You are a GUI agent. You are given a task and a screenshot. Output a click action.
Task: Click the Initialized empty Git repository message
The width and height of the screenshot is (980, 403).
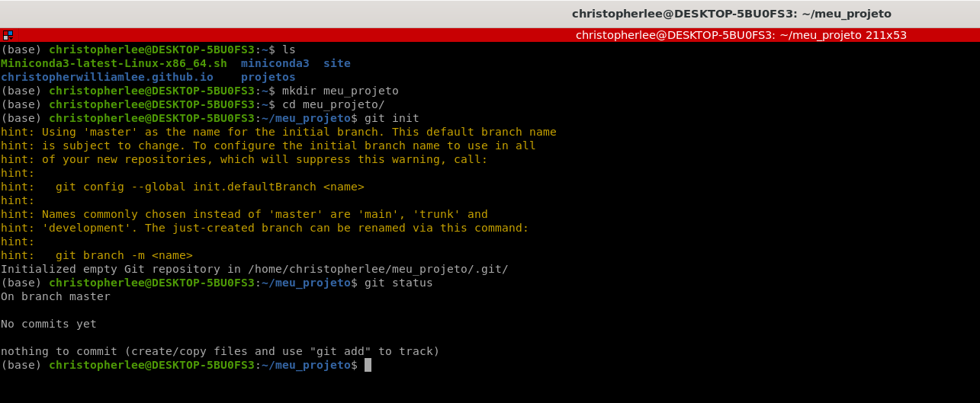click(x=255, y=269)
